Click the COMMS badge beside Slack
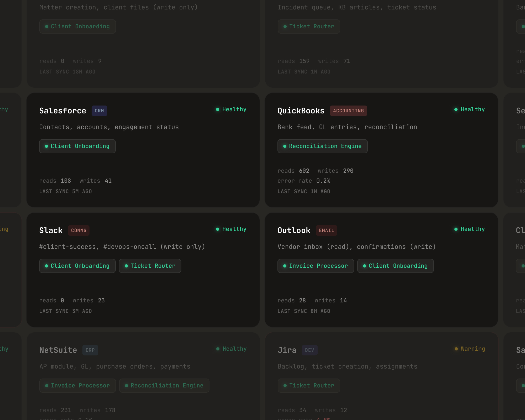Image resolution: width=525 pixels, height=420 pixels. tap(79, 230)
